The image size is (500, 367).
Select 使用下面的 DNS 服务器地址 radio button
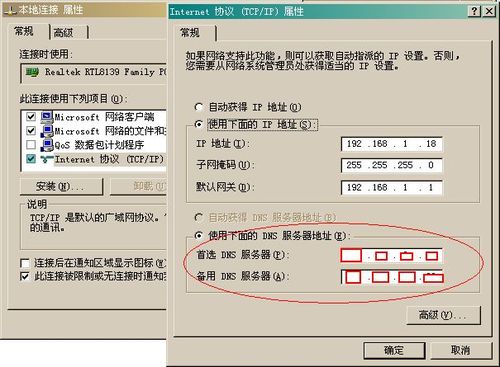tap(199, 236)
